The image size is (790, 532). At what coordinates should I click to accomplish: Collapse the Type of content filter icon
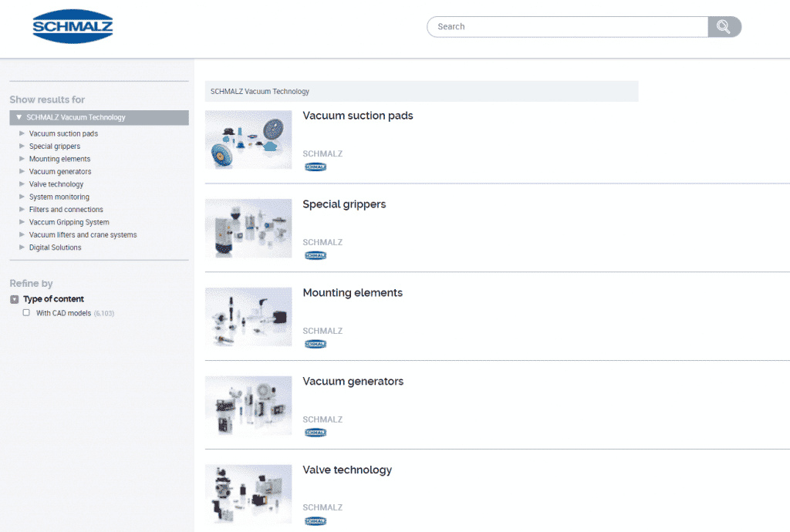tap(14, 299)
